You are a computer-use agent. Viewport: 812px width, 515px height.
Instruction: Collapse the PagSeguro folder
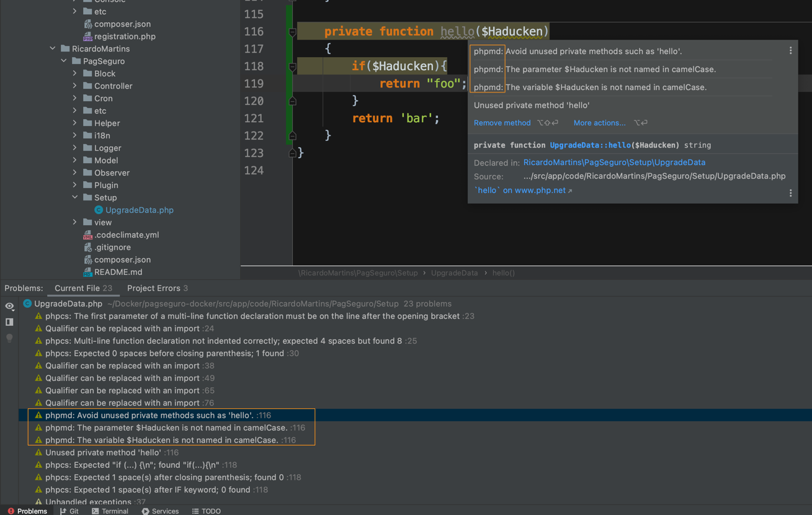64,61
